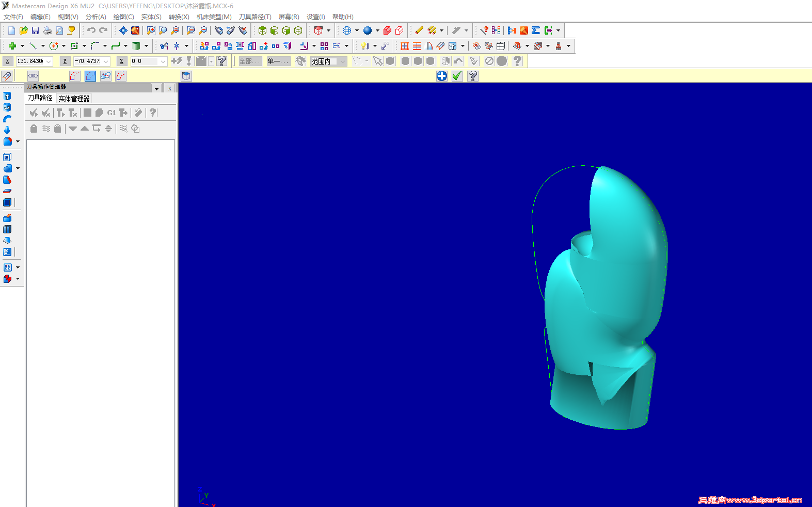Expand the dropdown arrow beside the blue sphere
Screen dimensions: 812x507
(x=377, y=30)
